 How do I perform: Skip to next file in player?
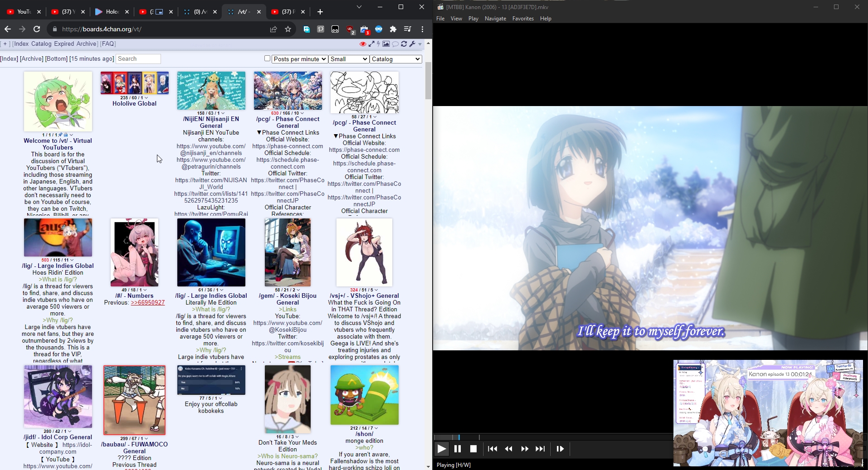[x=540, y=449]
